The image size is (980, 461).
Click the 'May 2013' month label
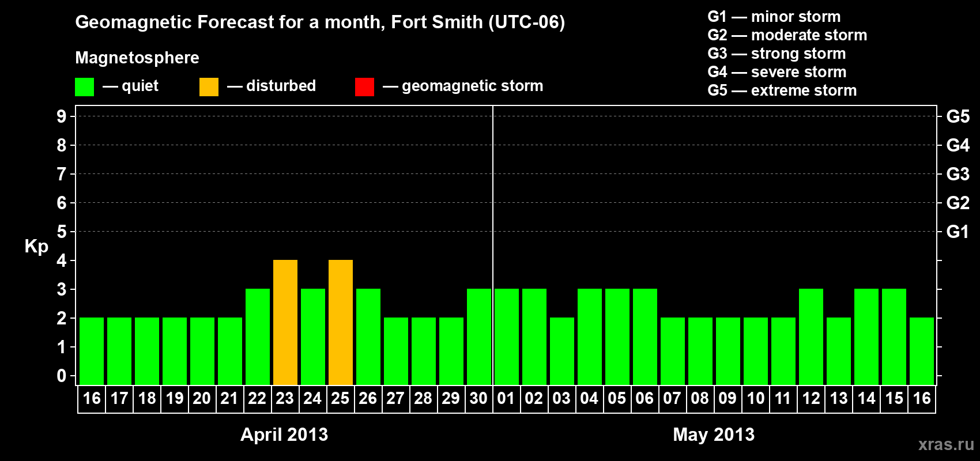714,434
